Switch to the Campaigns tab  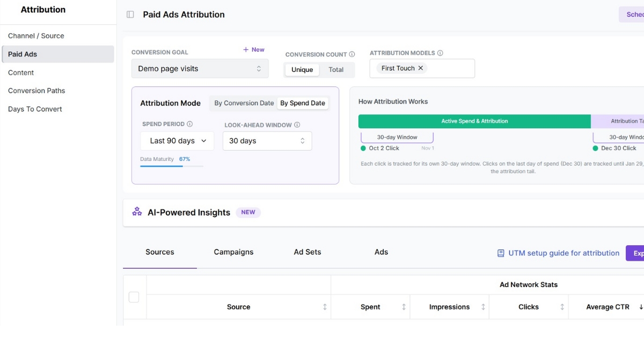pyautogui.click(x=233, y=252)
